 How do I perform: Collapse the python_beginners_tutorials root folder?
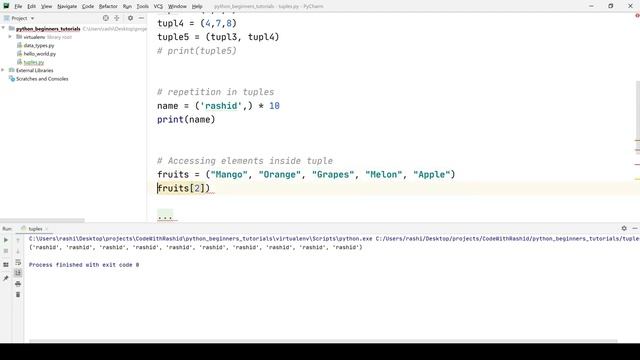click(3, 28)
